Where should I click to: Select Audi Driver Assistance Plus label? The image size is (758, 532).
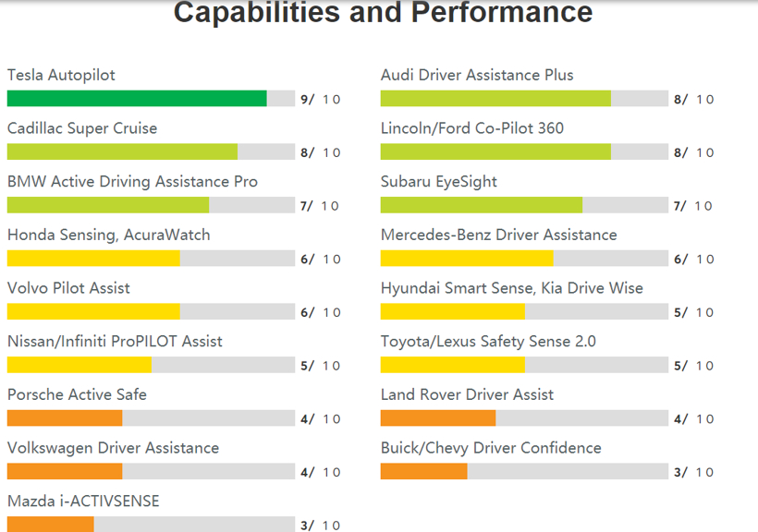pyautogui.click(x=477, y=75)
